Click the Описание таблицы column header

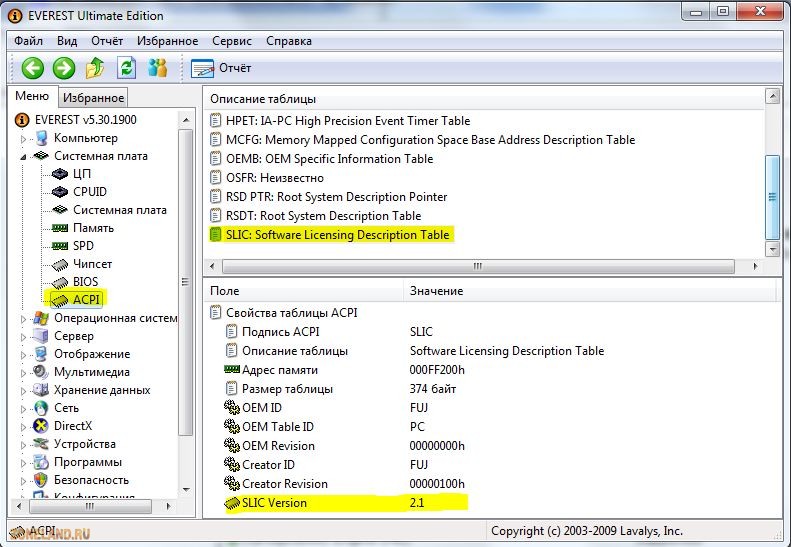coord(484,99)
